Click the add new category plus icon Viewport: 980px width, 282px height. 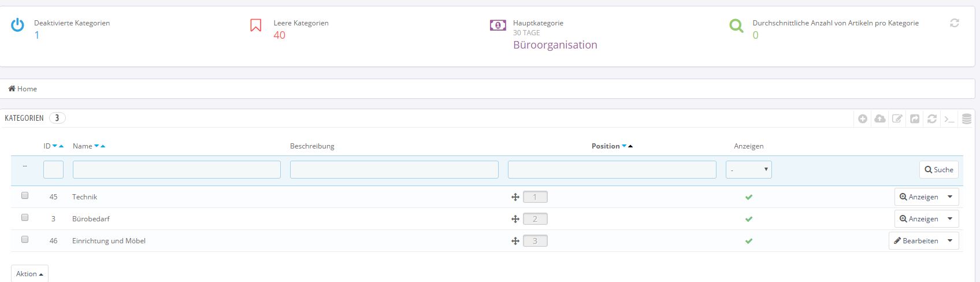[863, 118]
